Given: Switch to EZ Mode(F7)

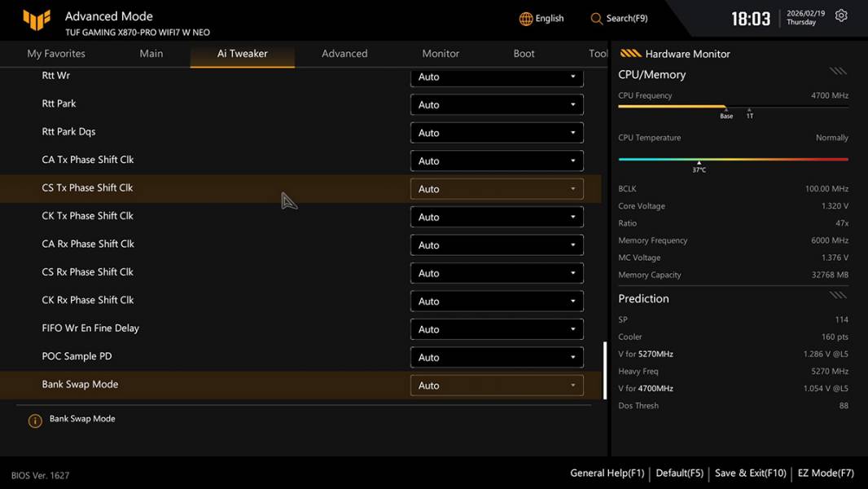Looking at the screenshot, I should click(x=826, y=473).
